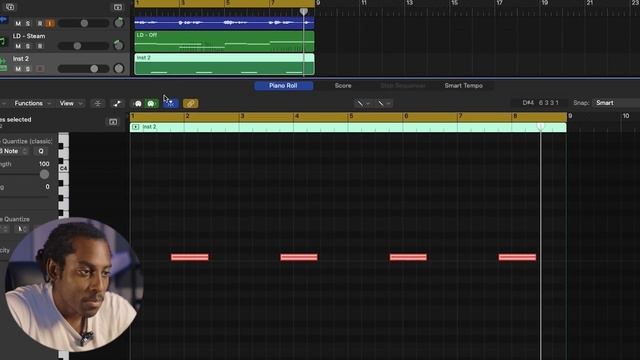Switch to the Step Sequencer tab
Image resolution: width=640 pixels, height=360 pixels.
[x=403, y=86]
